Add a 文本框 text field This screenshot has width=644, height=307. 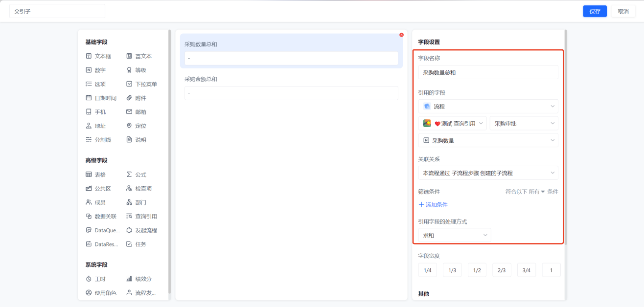[98, 56]
